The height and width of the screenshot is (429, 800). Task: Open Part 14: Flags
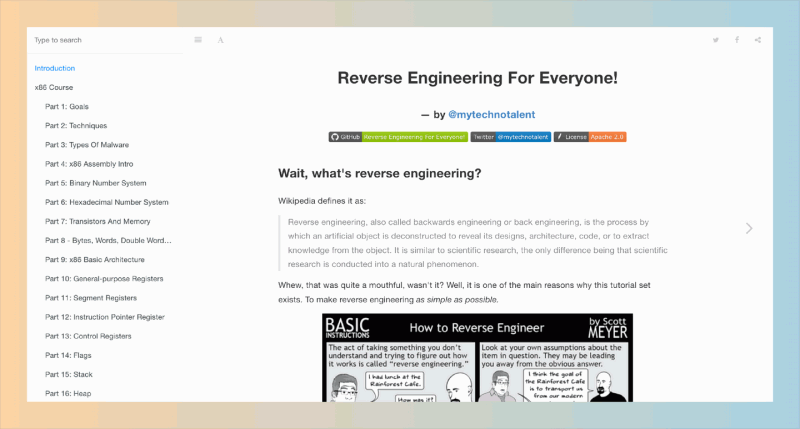pyautogui.click(x=68, y=355)
